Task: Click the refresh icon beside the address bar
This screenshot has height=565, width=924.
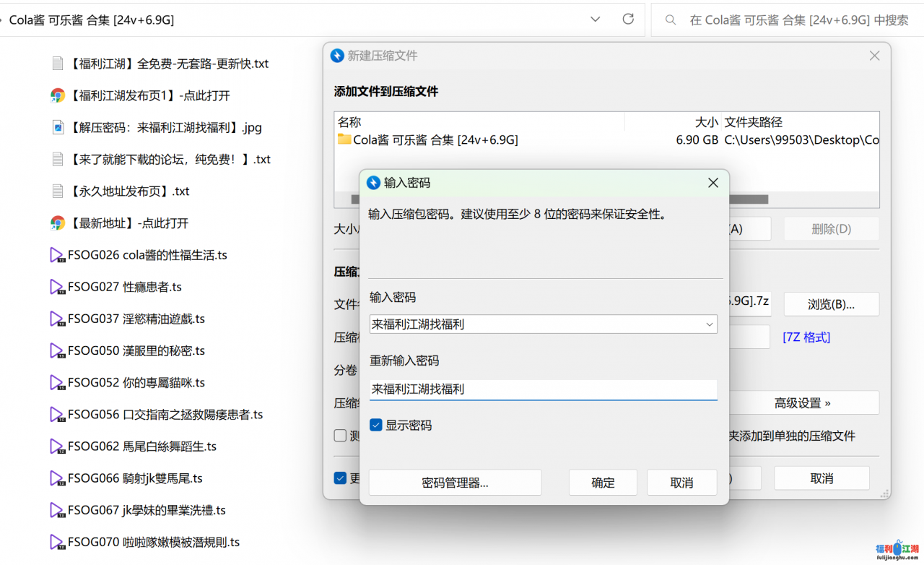Action: coord(628,20)
